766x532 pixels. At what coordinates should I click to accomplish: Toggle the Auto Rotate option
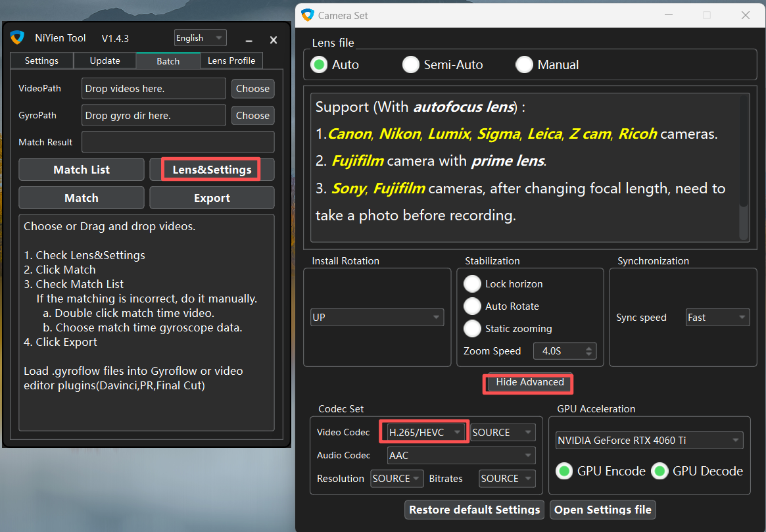point(472,306)
